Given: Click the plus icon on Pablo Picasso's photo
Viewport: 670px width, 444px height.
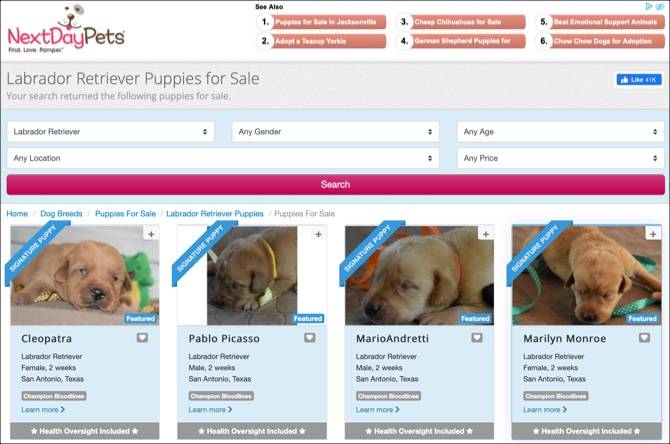Looking at the screenshot, I should point(318,234).
